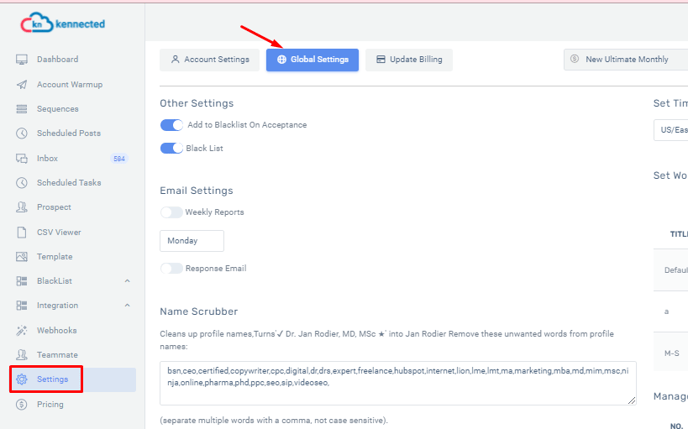Click the dollar icon beside New Ultimate Monthly
The height and width of the screenshot is (429, 688).
click(574, 59)
